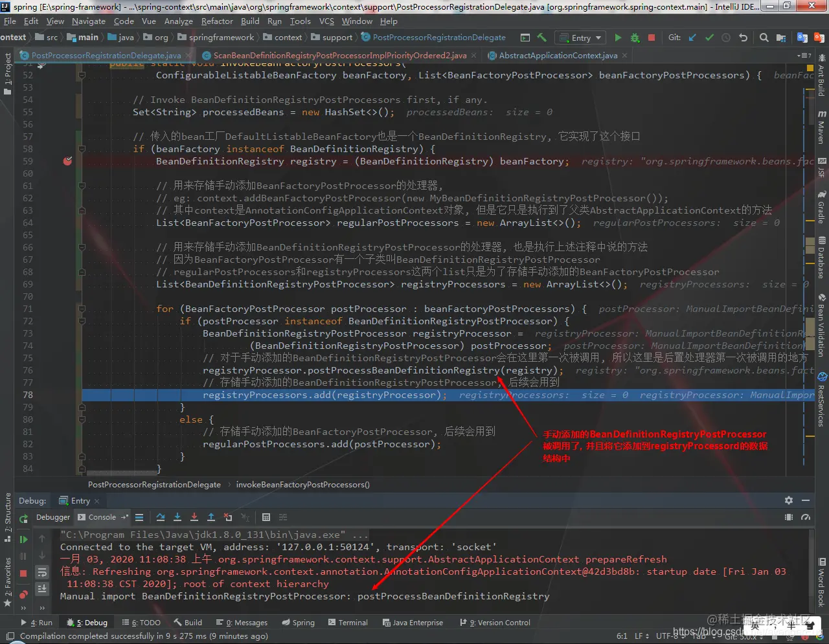The height and width of the screenshot is (644, 829).
Task: Click invokeBeanFactoryPostProcessors() breadcrumb
Action: coord(302,485)
